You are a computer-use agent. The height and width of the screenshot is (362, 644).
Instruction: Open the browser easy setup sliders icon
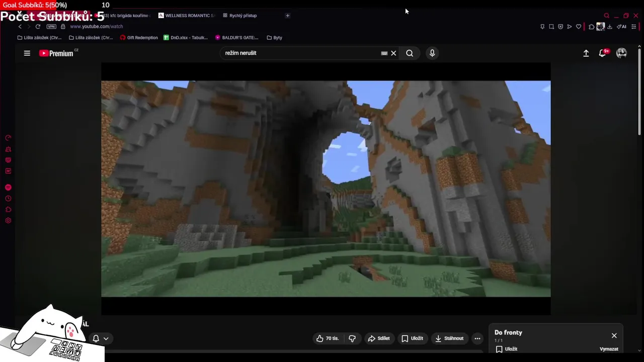pos(633,27)
